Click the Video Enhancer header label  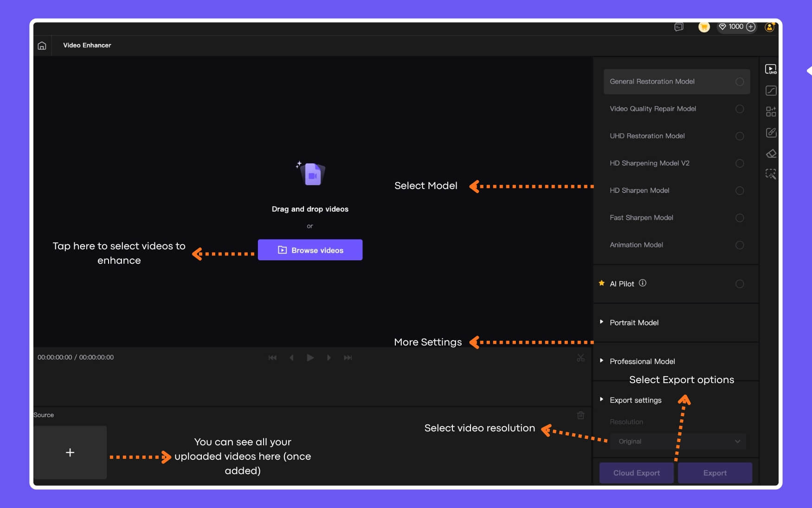(x=87, y=45)
